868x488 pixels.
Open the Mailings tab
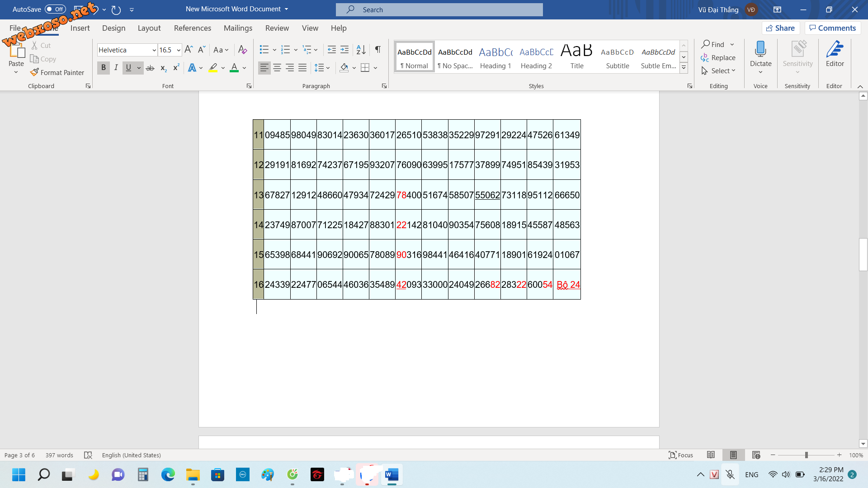[x=238, y=28]
